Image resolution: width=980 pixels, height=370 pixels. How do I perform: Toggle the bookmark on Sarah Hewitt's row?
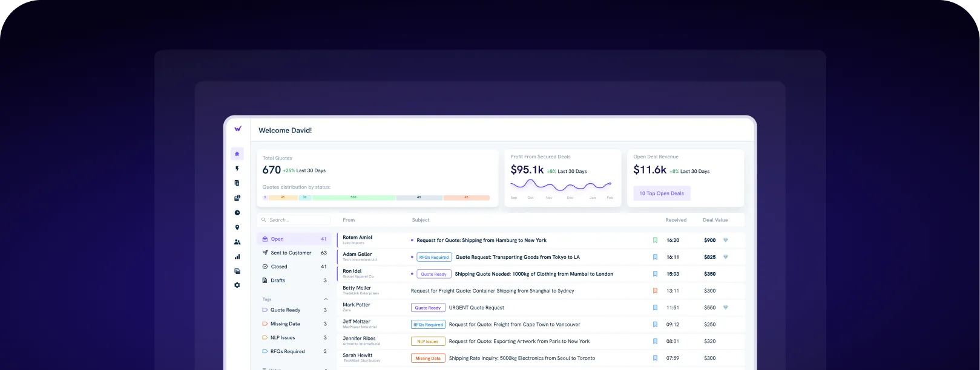655,358
